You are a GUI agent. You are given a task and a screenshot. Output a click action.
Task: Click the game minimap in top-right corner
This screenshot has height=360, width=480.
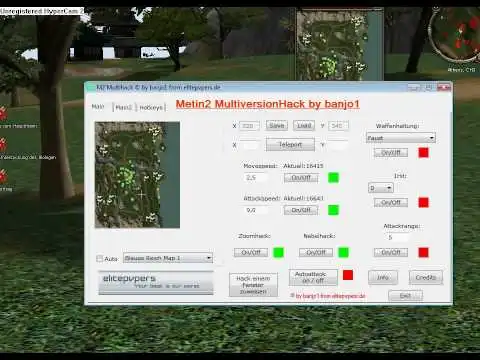[455, 36]
